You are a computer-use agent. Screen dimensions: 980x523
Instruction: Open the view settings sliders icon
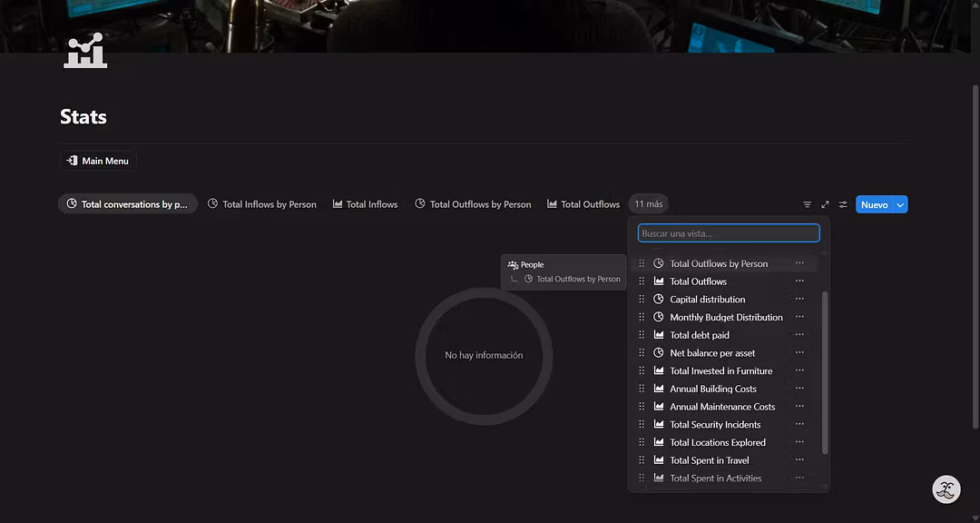[843, 205]
